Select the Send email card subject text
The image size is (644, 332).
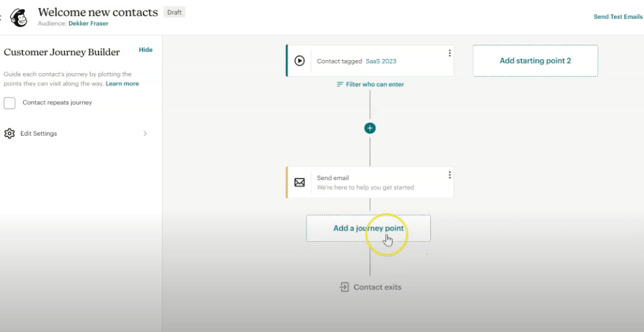click(x=365, y=188)
